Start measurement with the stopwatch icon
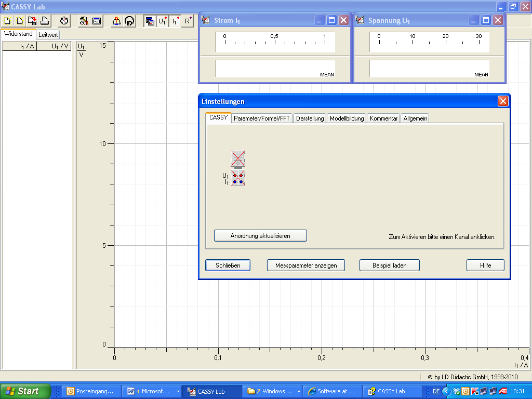Screen dimensions: 532x399 click(64, 21)
